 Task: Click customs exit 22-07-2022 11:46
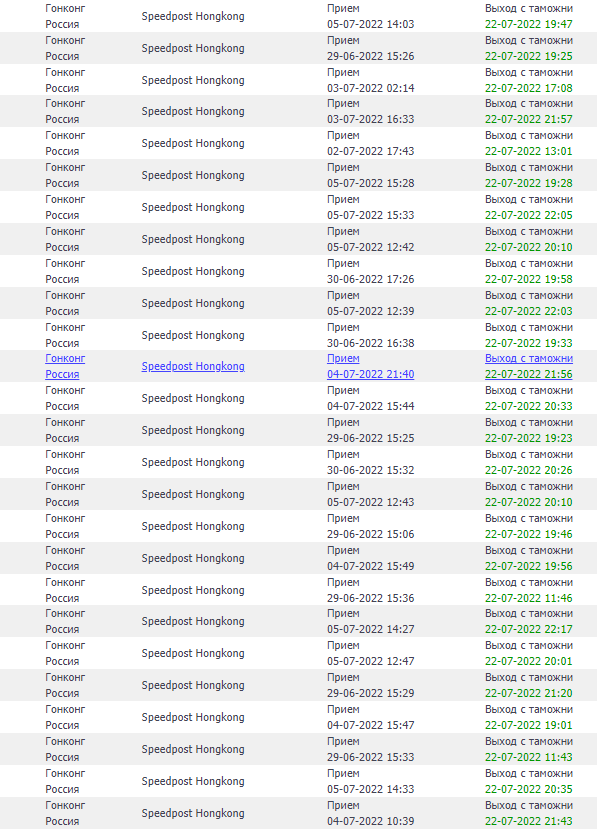[x=529, y=598]
